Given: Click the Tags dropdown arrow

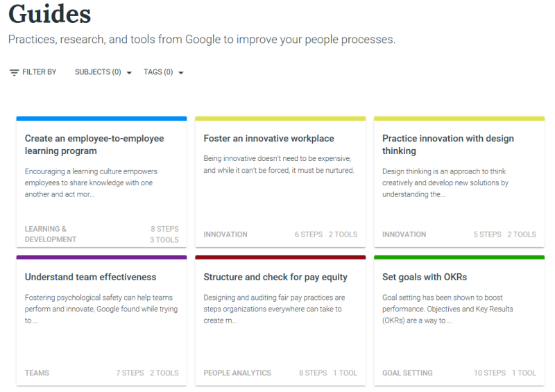Looking at the screenshot, I should (x=181, y=73).
